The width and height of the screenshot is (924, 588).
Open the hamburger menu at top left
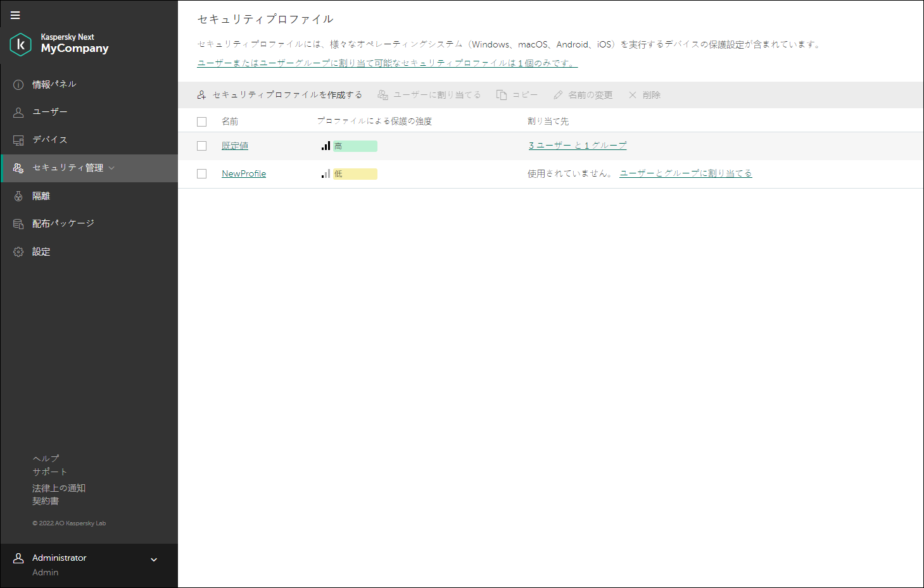coord(15,15)
